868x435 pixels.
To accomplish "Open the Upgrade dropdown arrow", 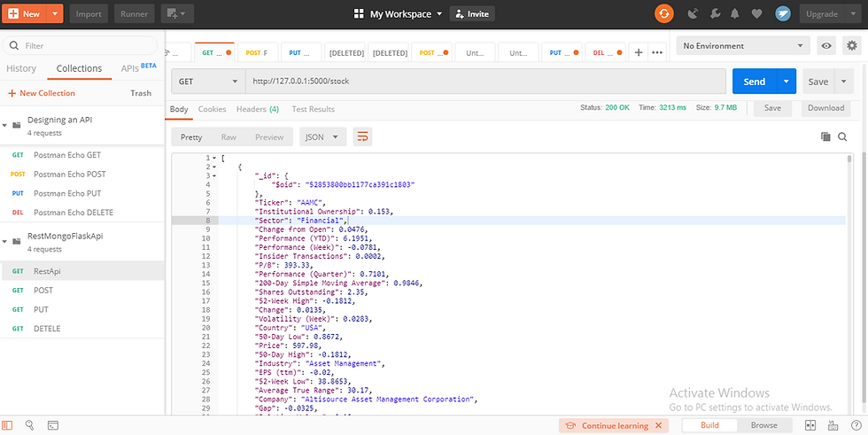I will [x=852, y=14].
